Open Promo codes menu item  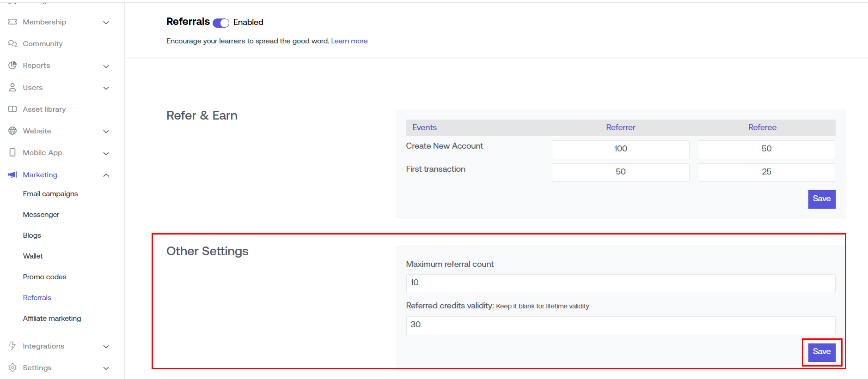pyautogui.click(x=44, y=277)
